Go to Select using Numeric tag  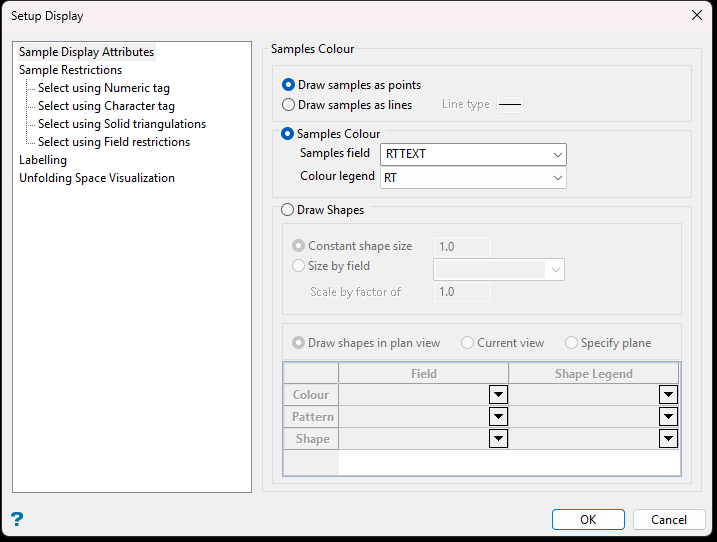[x=104, y=88]
